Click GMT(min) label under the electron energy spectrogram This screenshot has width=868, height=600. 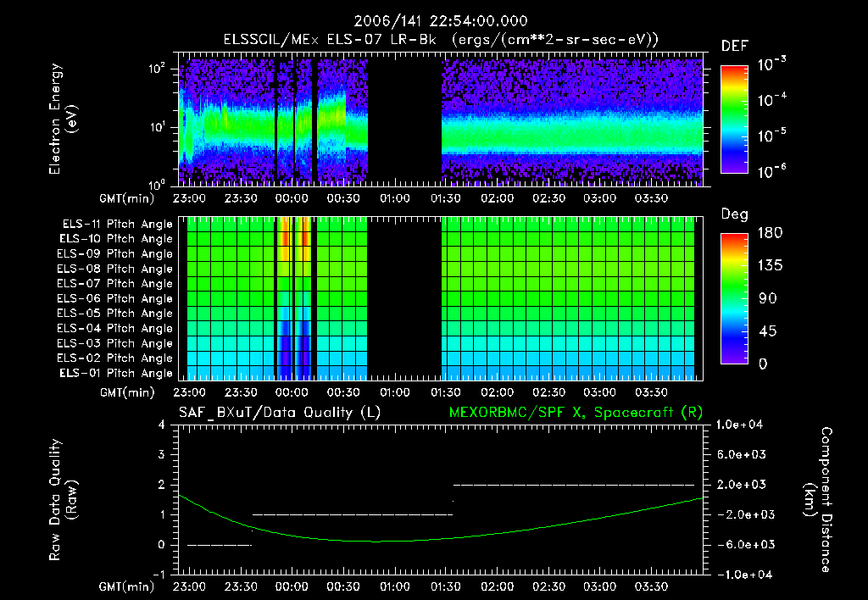tap(127, 198)
